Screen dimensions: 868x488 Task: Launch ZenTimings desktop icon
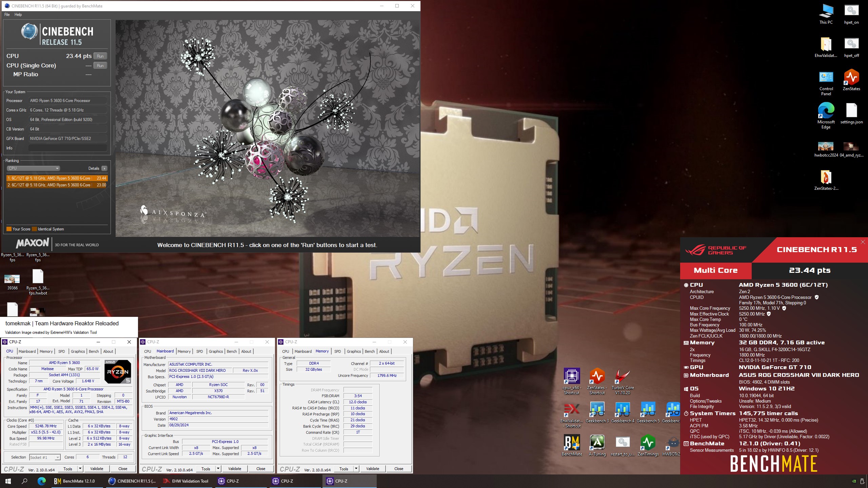click(648, 446)
